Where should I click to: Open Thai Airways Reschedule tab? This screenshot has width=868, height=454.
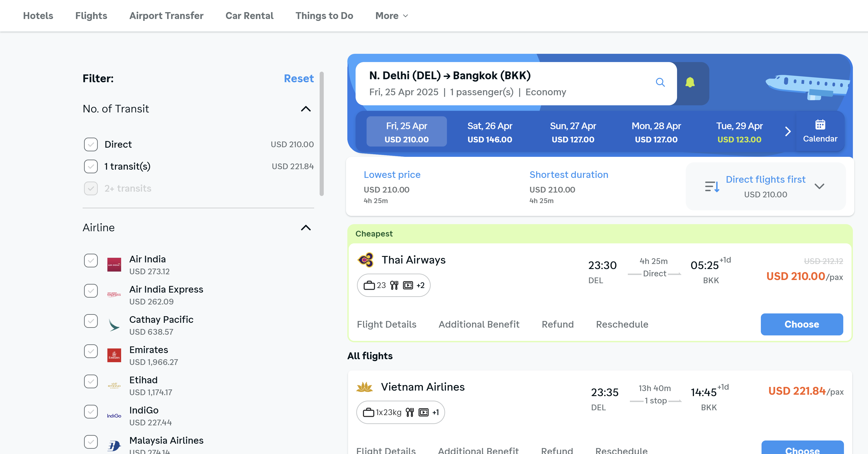(622, 325)
